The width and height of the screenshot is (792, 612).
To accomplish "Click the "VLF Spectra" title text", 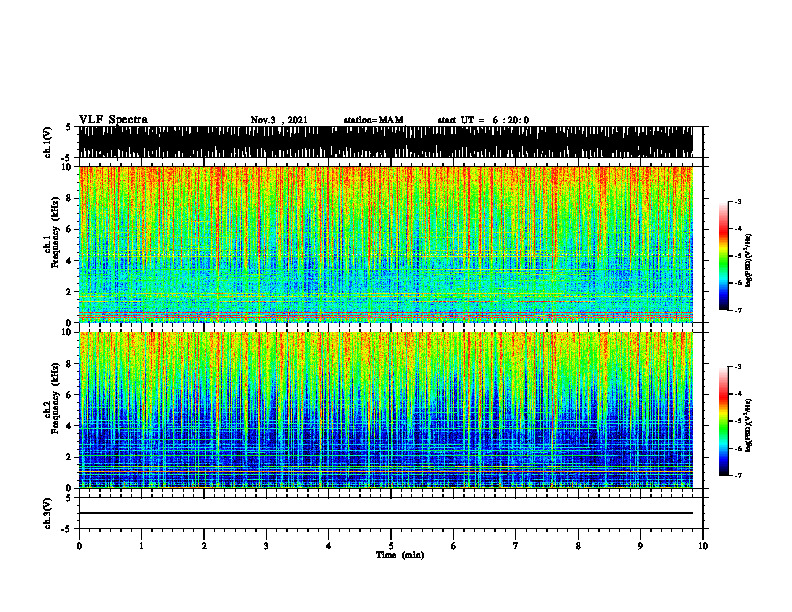I will coord(113,120).
